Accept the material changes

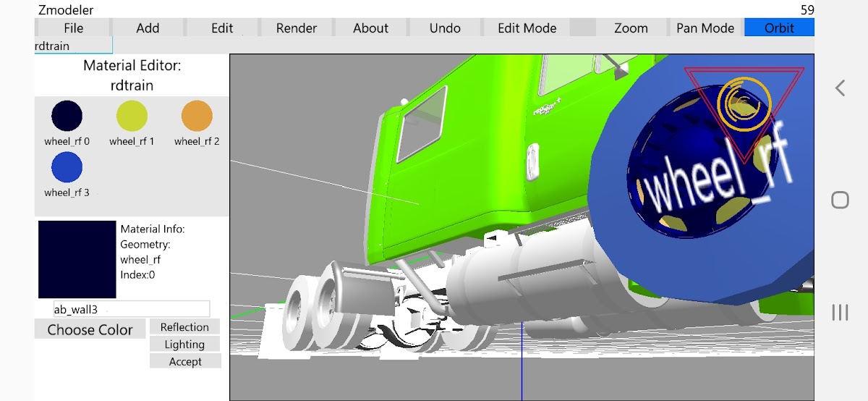click(184, 361)
